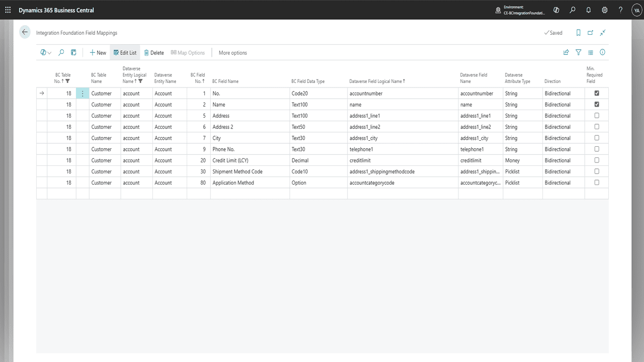
Task: Click the 'Phone No.' field name cell
Action: point(250,149)
